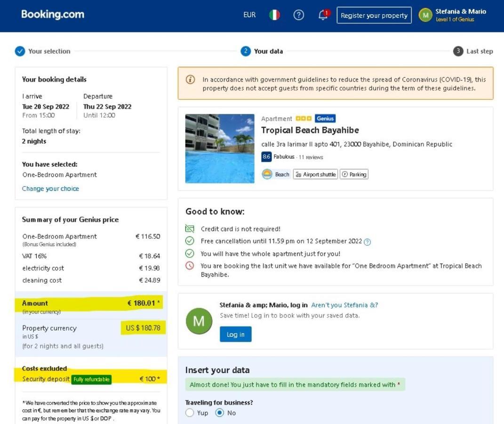The image size is (504, 424).
Task: Click the cleaning cost line
Action: 91,280
